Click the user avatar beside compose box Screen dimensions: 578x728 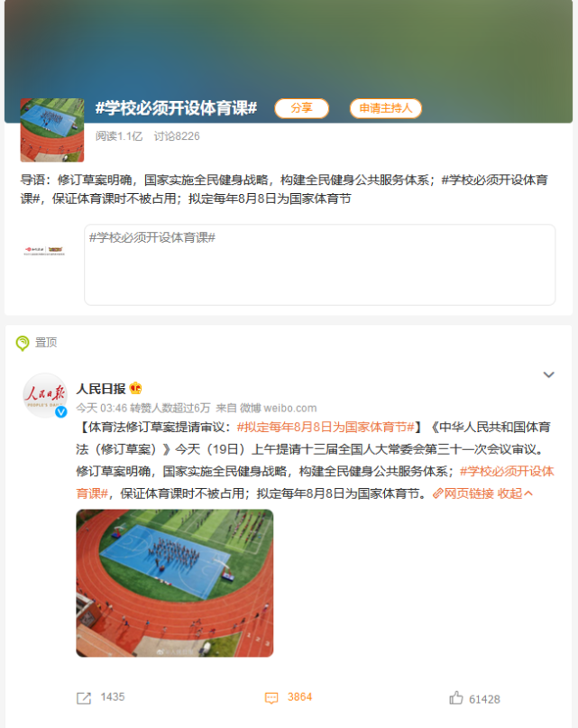(44, 251)
